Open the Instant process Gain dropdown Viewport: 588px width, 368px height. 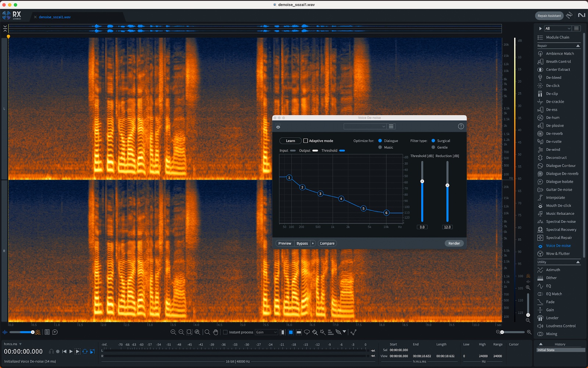coord(266,332)
